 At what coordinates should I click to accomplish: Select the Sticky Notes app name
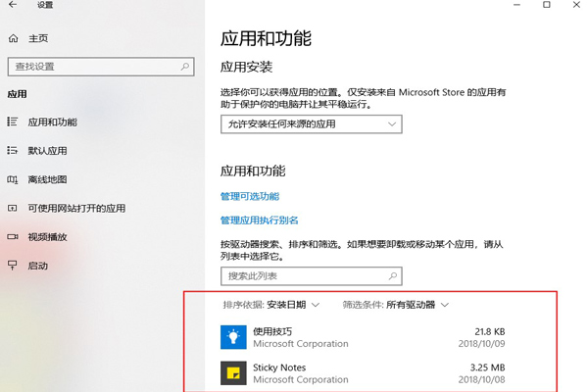coord(279,367)
